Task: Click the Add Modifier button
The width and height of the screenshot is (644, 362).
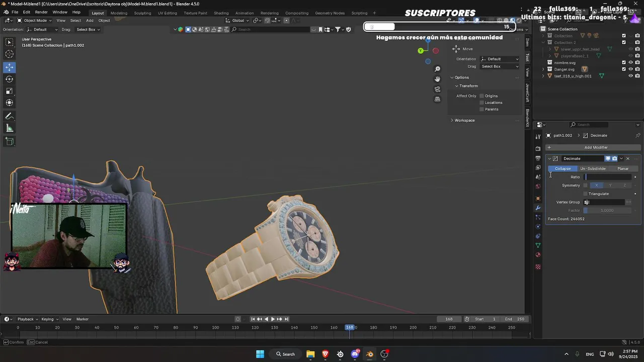Action: [593, 147]
